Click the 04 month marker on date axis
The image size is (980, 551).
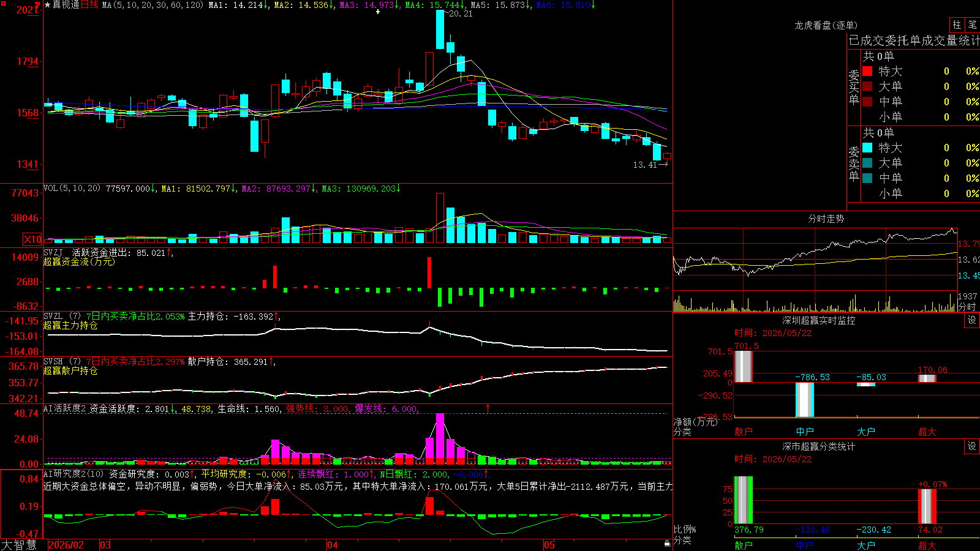[x=333, y=545]
